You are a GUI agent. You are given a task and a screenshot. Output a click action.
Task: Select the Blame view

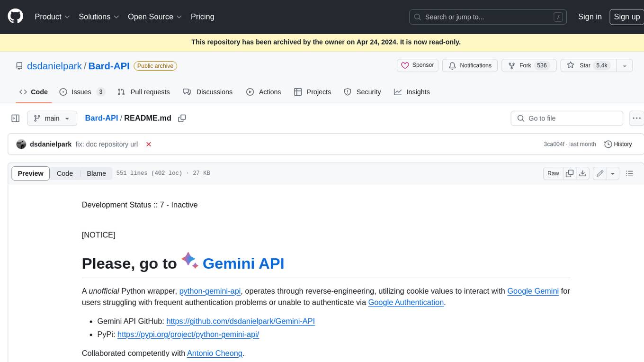tap(96, 173)
